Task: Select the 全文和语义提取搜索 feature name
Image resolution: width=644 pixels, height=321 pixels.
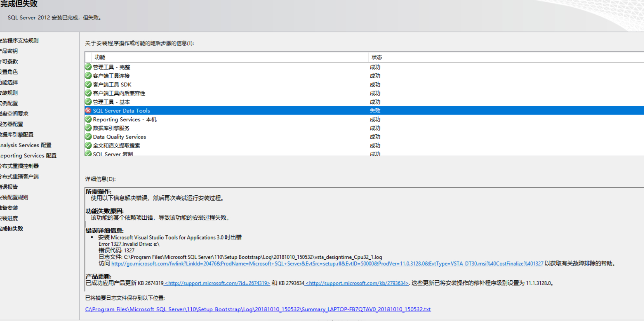Action: [x=116, y=146]
